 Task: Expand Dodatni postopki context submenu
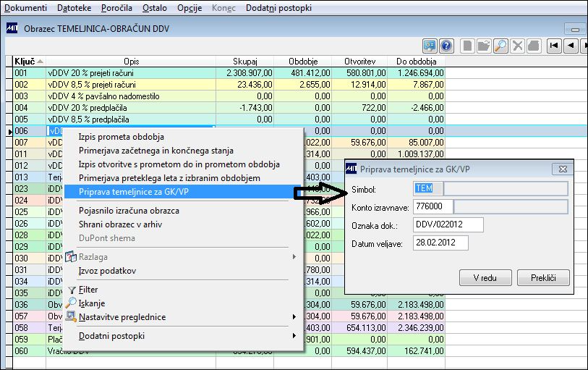click(294, 335)
